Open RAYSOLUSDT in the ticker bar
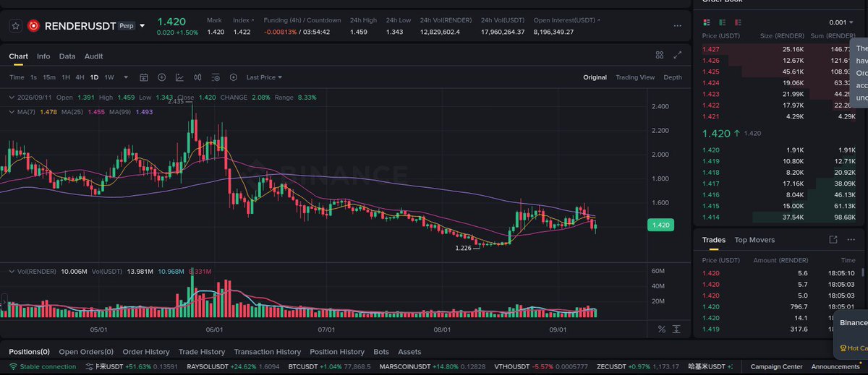 (233, 367)
